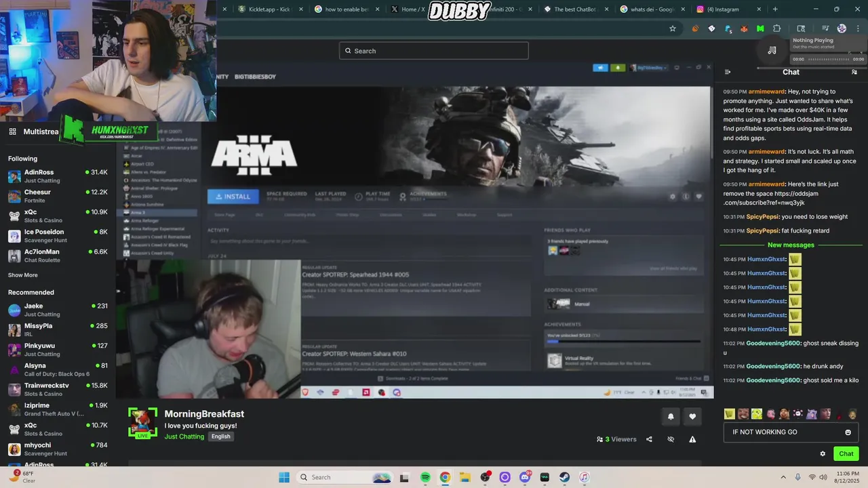The image size is (868, 488).
Task: Open MissyPla in Recommended channels
Action: [x=58, y=329]
